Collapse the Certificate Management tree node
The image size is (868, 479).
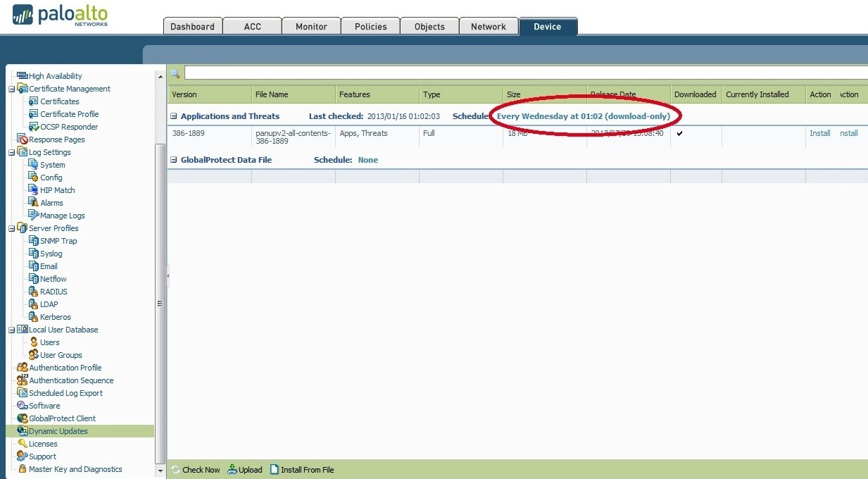(11, 89)
